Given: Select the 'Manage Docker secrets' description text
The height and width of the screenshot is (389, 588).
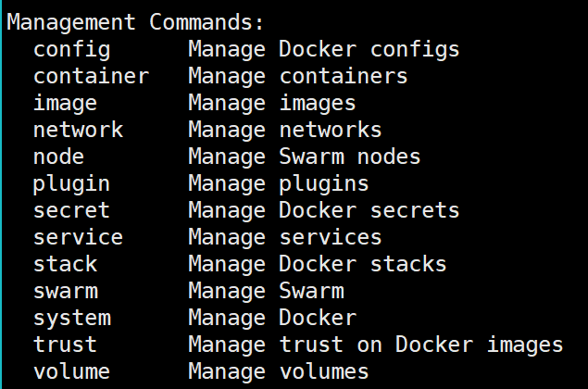Looking at the screenshot, I should pos(323,210).
